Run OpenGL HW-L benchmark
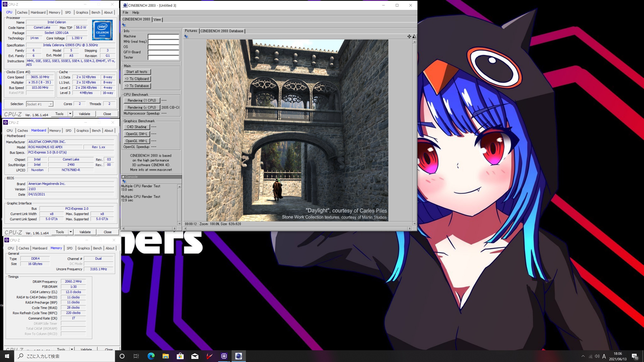Image resolution: width=644 pixels, height=362 pixels. [x=137, y=141]
